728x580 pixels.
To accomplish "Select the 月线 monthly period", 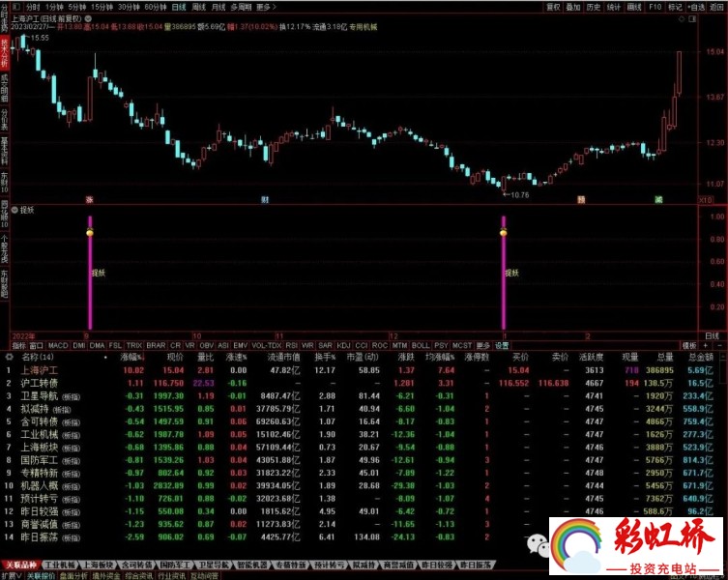I will tap(218, 7).
